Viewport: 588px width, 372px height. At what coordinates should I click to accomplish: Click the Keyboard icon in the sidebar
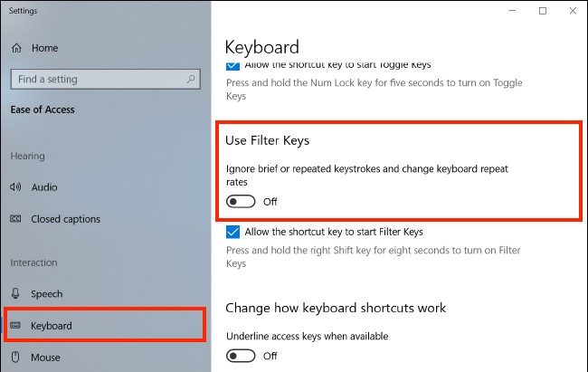[x=15, y=326]
